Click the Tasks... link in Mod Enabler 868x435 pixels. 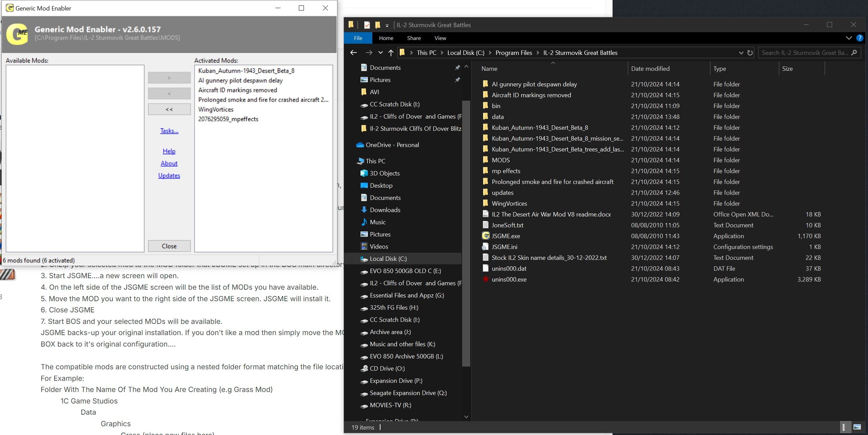[169, 131]
